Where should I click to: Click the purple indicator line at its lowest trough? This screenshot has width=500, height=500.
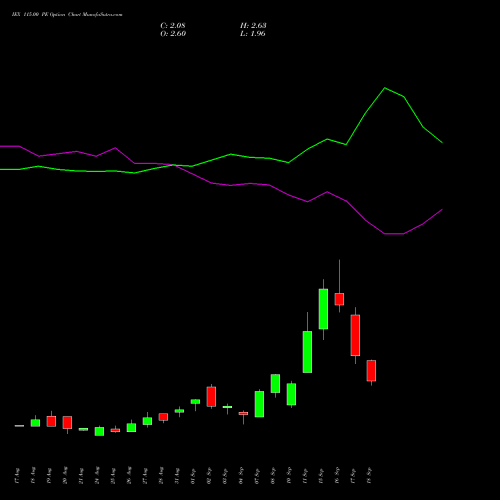point(394,234)
